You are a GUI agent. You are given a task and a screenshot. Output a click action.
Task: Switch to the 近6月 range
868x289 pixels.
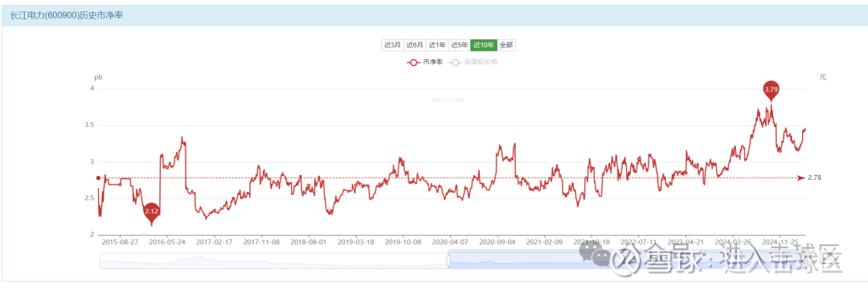[x=415, y=45]
